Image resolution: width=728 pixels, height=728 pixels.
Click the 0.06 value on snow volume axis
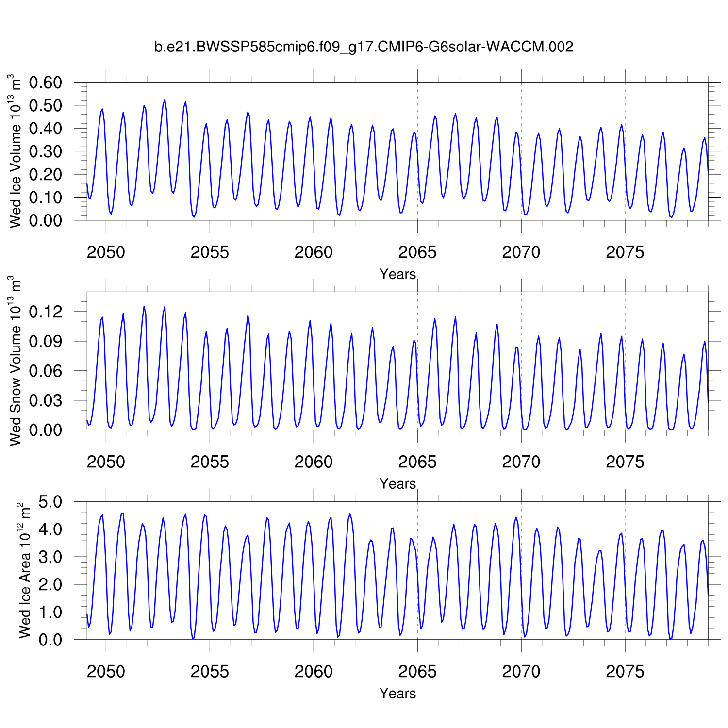[46, 371]
